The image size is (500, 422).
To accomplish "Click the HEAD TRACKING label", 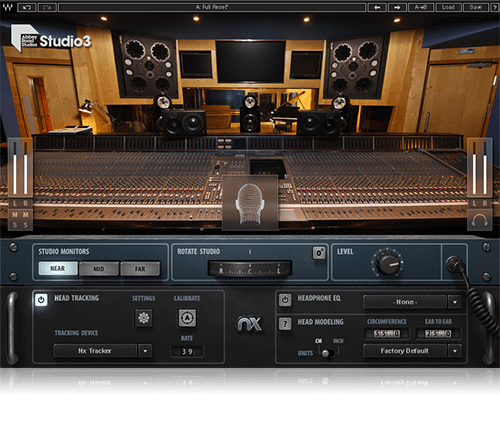I will [77, 298].
